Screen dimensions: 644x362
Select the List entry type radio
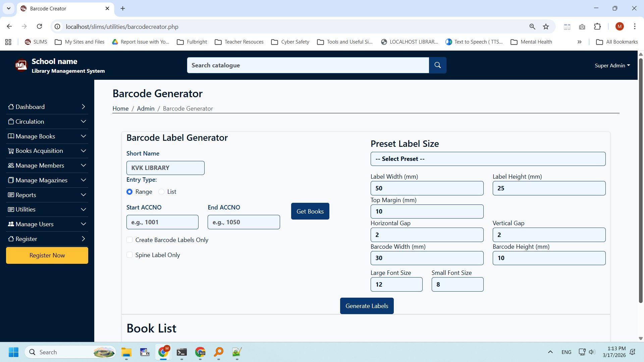161,192
